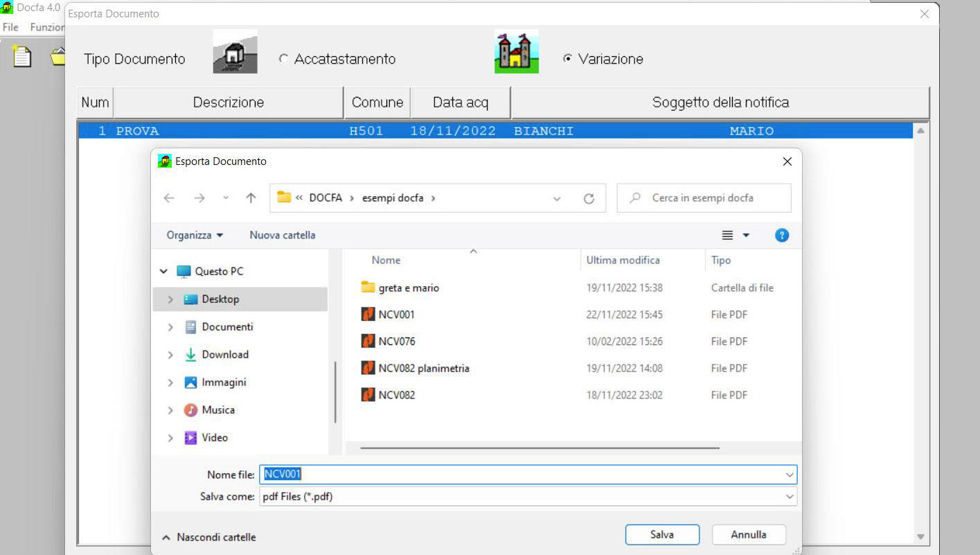This screenshot has width=980, height=555.
Task: Click the Variazione castle icon
Action: 516,52
